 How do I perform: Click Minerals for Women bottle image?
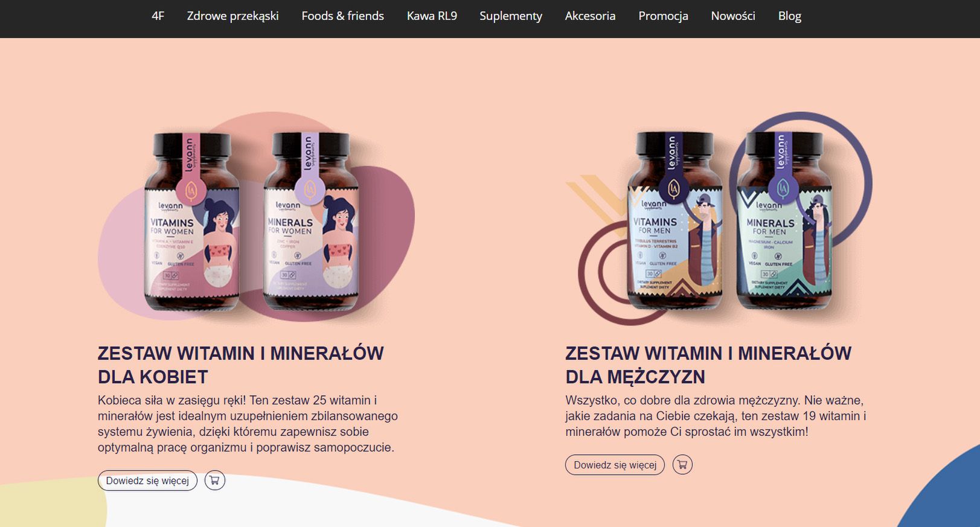[311, 222]
